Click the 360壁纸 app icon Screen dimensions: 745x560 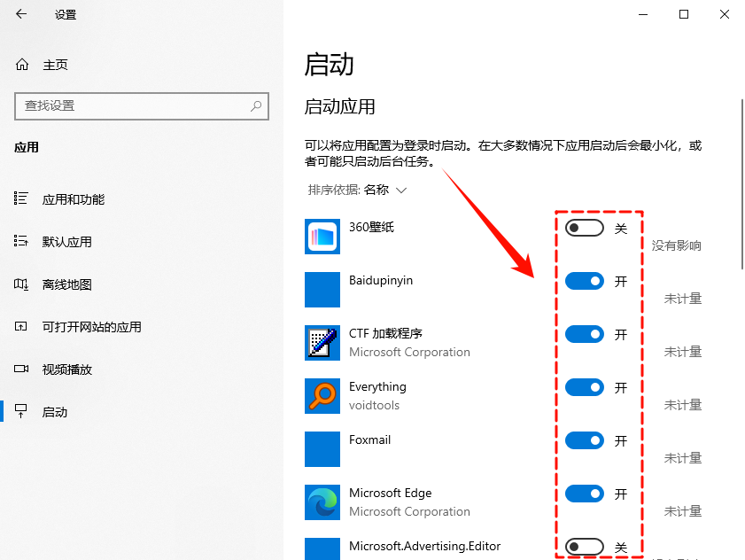click(x=322, y=237)
